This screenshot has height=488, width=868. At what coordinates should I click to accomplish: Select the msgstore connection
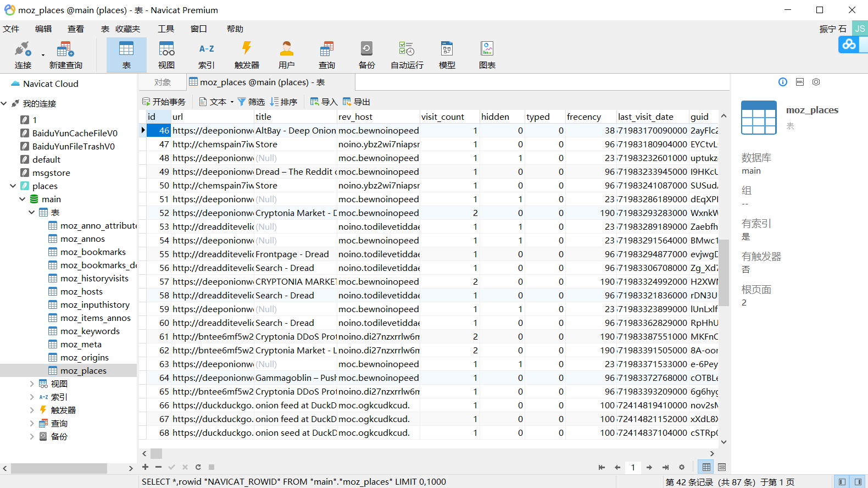(x=51, y=173)
